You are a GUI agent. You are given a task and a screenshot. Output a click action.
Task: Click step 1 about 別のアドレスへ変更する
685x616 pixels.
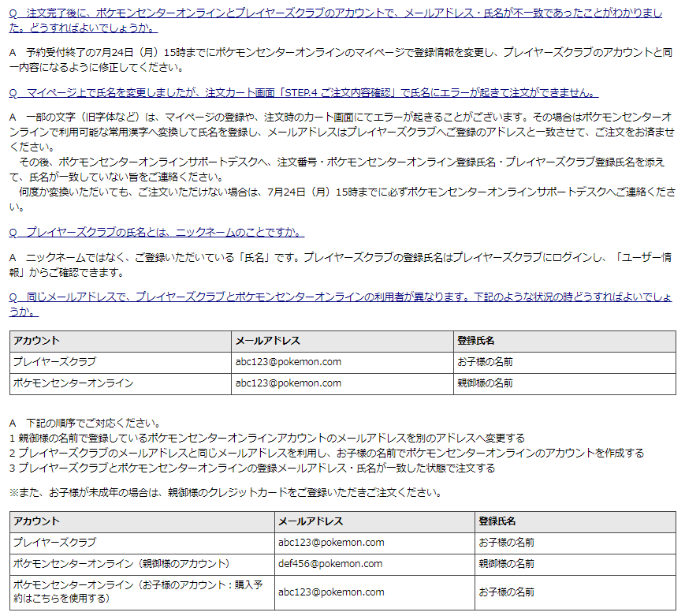(267, 438)
